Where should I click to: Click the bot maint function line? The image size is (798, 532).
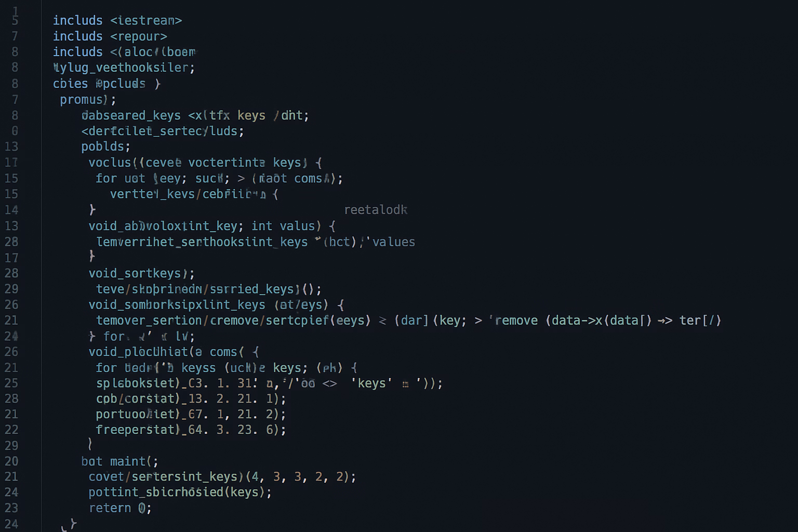click(119, 461)
